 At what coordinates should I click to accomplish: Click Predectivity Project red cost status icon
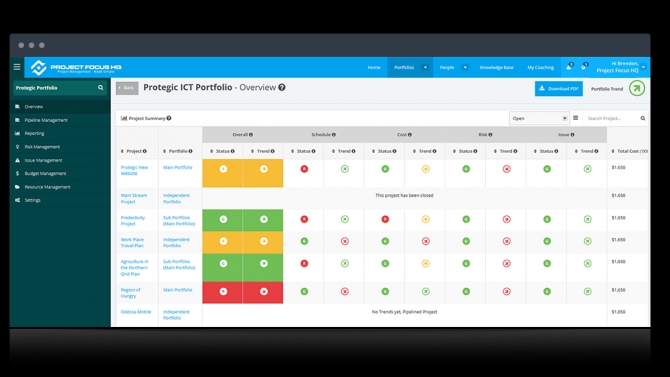point(385,219)
